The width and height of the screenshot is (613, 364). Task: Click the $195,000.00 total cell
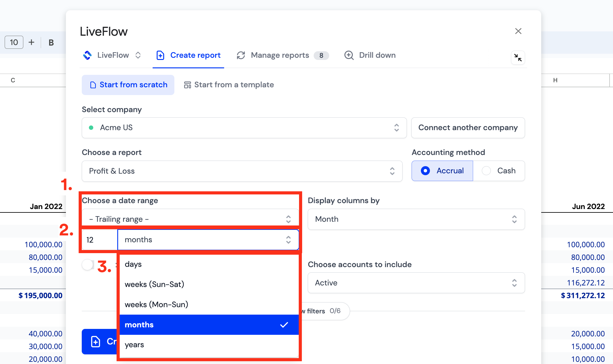[x=40, y=296]
